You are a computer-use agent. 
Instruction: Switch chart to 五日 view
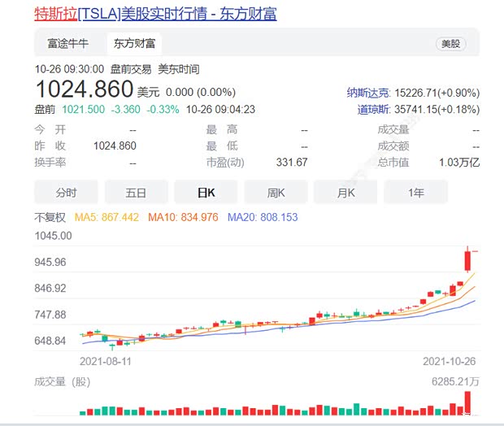point(136,193)
